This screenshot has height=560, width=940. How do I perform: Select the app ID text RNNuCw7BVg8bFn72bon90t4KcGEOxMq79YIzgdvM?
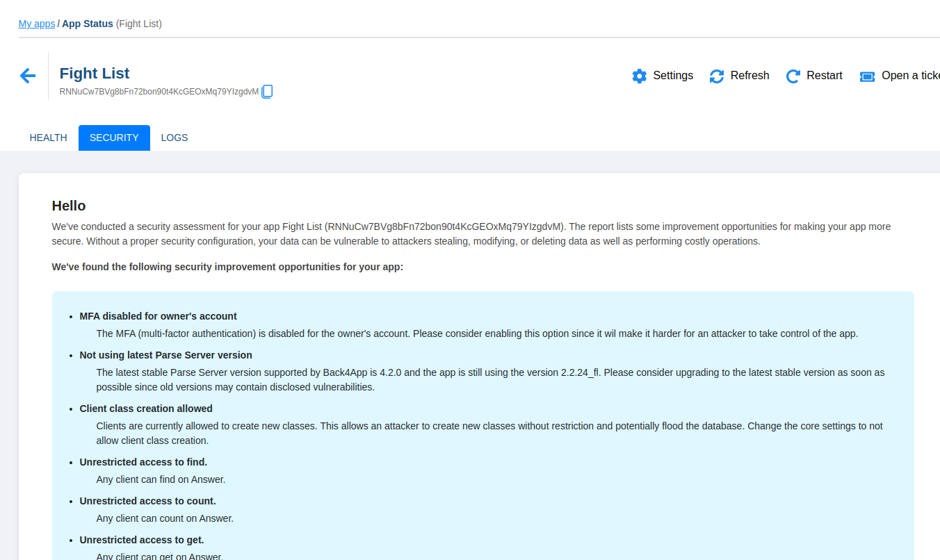point(159,92)
